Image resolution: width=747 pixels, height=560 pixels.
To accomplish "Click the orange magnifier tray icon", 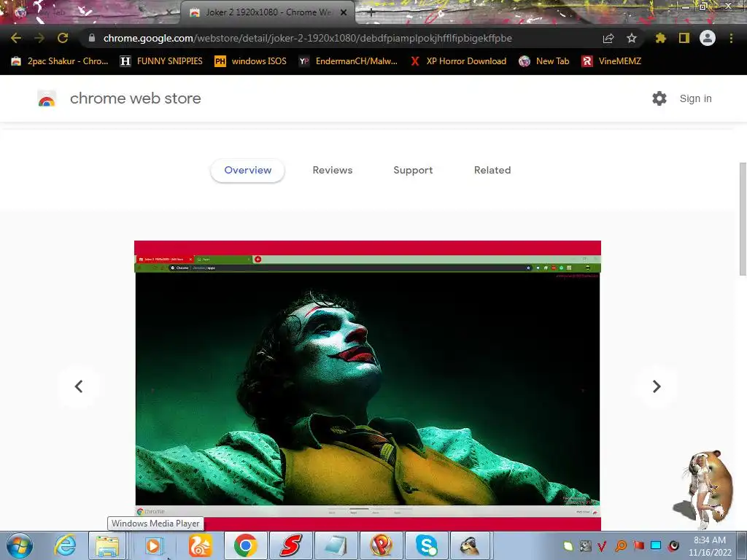I will coord(621,545).
